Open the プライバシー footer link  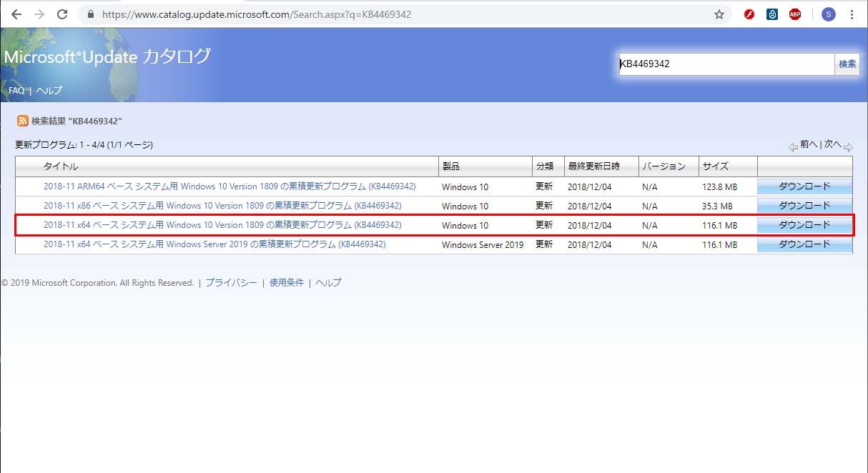tap(231, 283)
